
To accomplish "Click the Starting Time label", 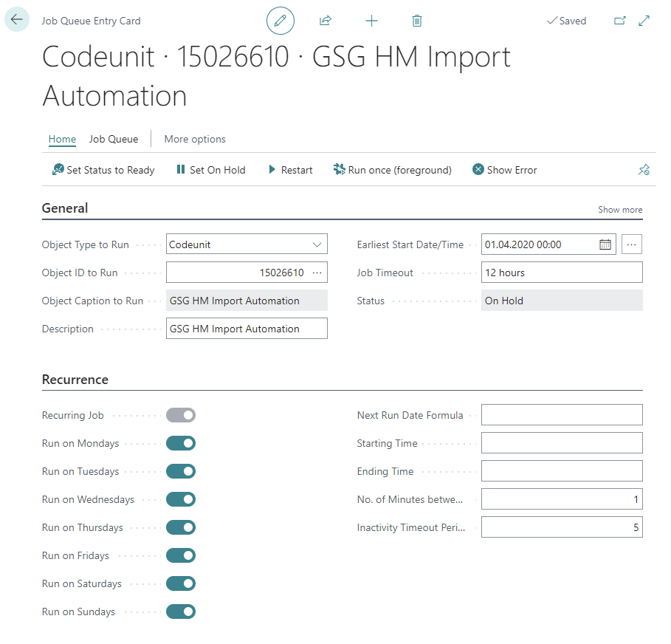I will 388,443.
